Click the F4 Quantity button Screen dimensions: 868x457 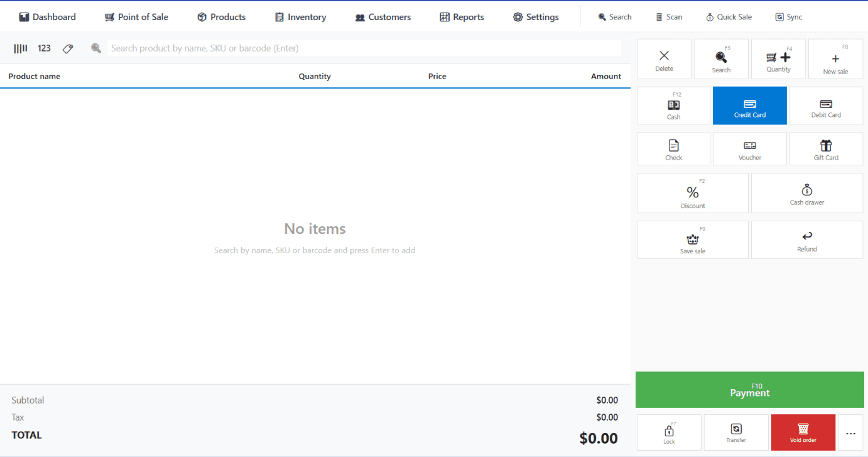[778, 59]
